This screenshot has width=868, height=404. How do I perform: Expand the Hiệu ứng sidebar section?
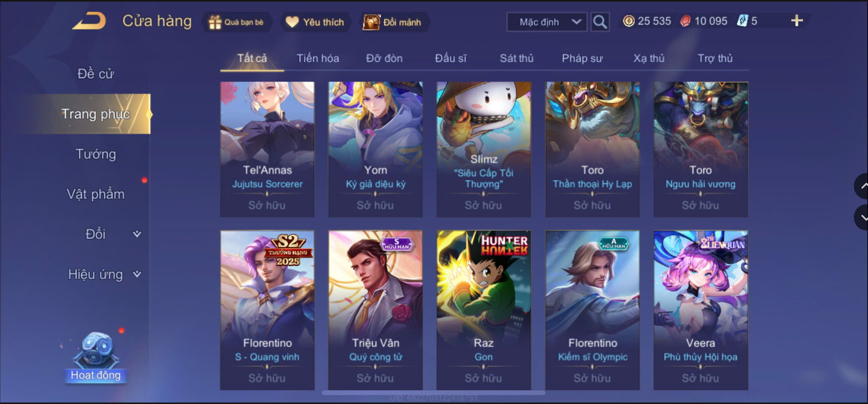105,274
